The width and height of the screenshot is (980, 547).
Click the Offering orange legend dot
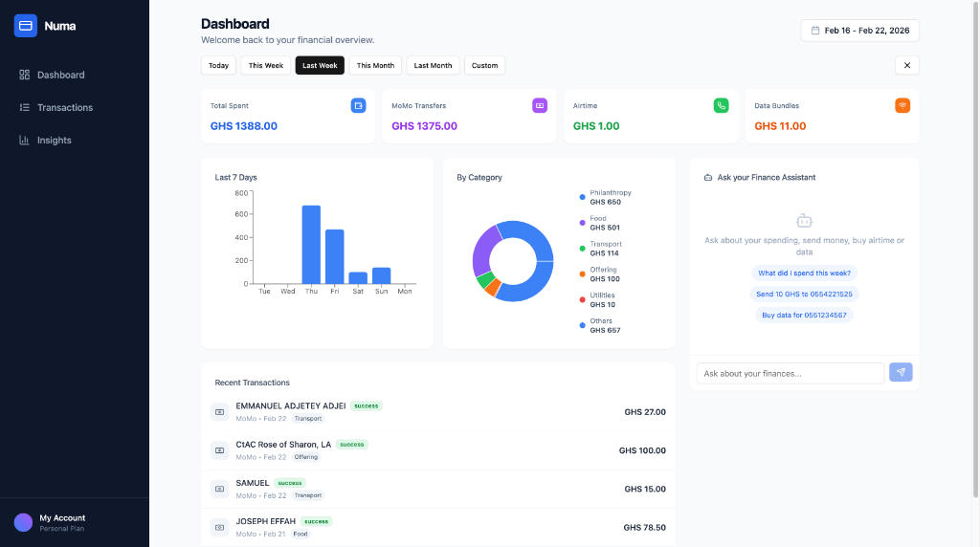click(583, 274)
